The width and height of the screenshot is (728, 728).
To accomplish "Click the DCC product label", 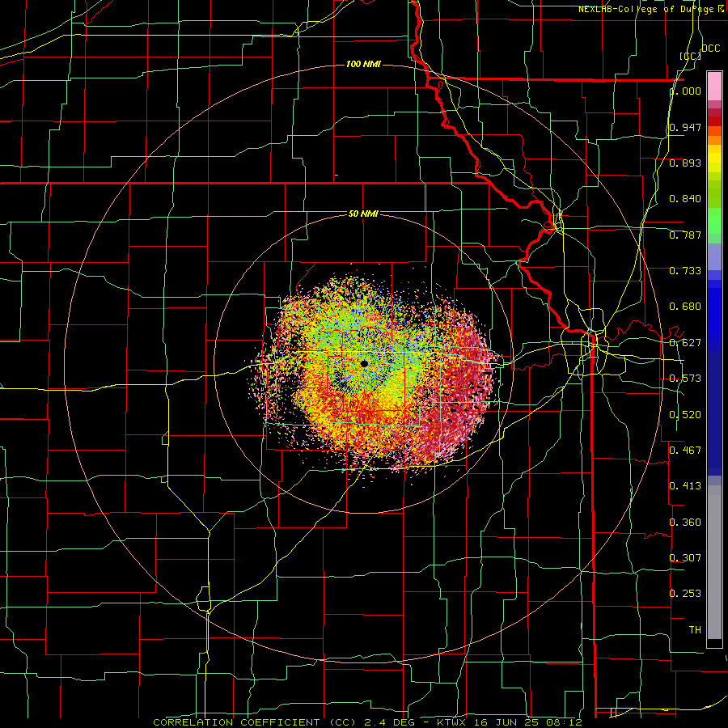I will tap(710, 49).
